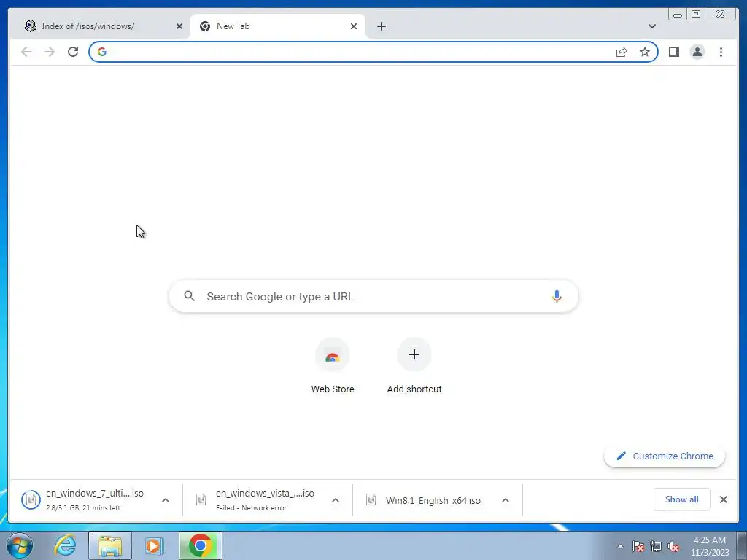Close the New Tab tab
The width and height of the screenshot is (747, 560).
354,26
